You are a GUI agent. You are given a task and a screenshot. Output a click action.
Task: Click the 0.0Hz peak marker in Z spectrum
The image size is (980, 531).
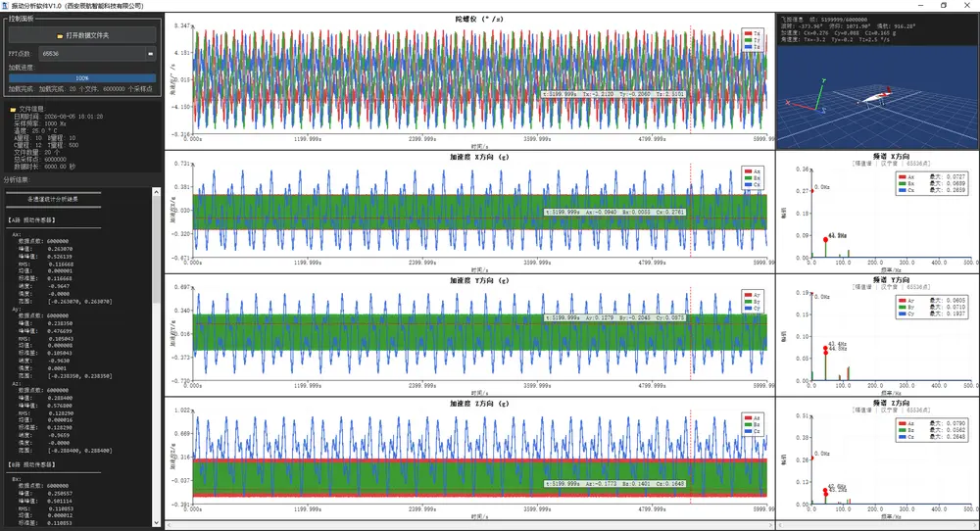click(812, 458)
